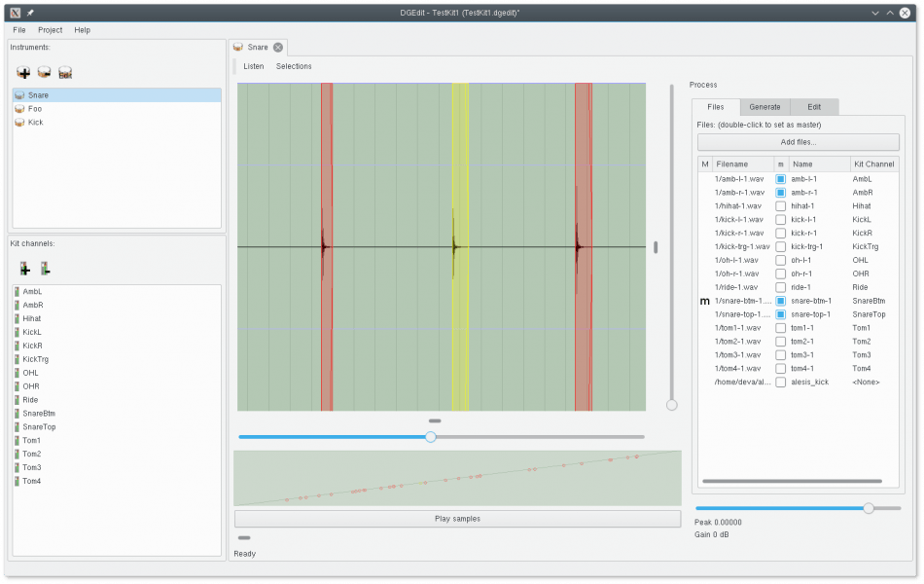
Task: Select the Snare instrument in list
Action: point(117,95)
